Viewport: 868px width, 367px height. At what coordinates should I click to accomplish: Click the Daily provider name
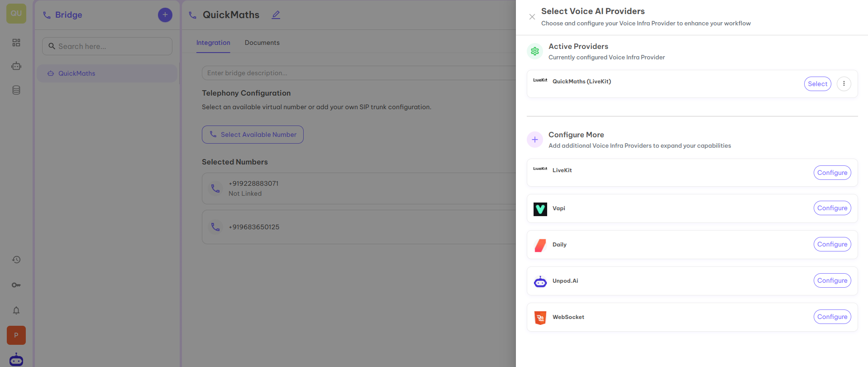click(x=559, y=245)
